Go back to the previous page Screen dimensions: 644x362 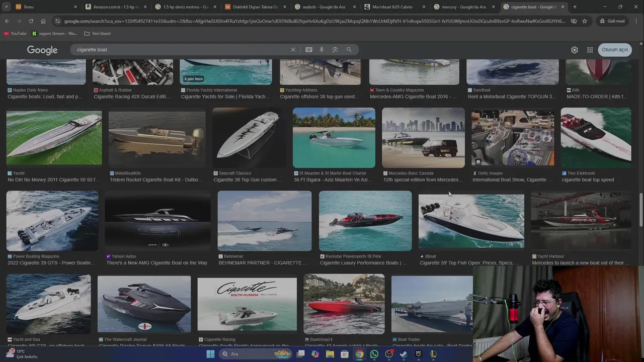(7, 21)
